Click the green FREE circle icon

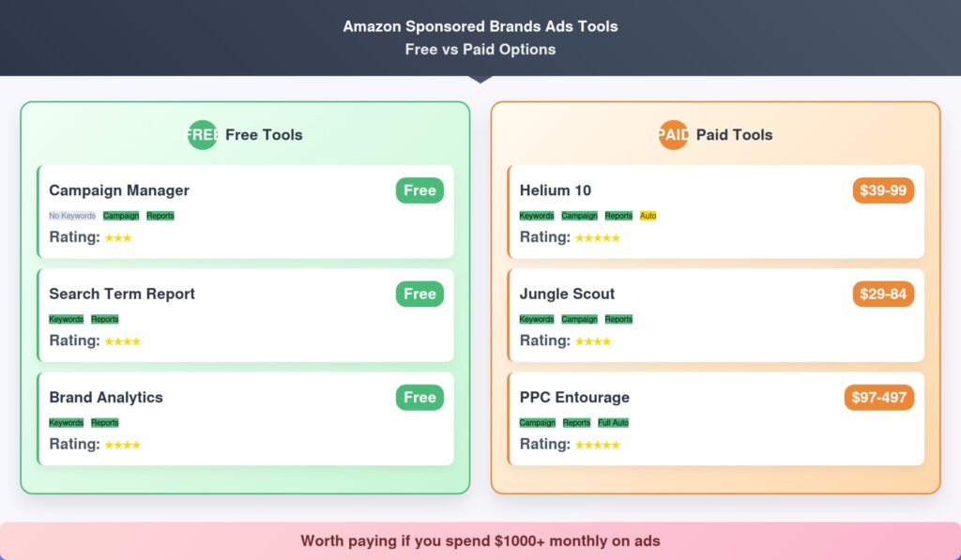tap(202, 135)
